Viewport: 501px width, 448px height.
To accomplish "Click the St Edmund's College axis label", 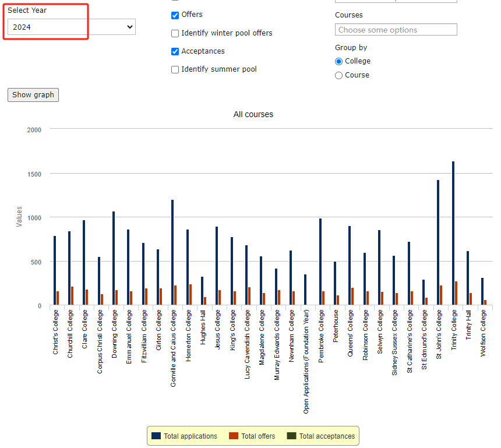I will pos(424,340).
